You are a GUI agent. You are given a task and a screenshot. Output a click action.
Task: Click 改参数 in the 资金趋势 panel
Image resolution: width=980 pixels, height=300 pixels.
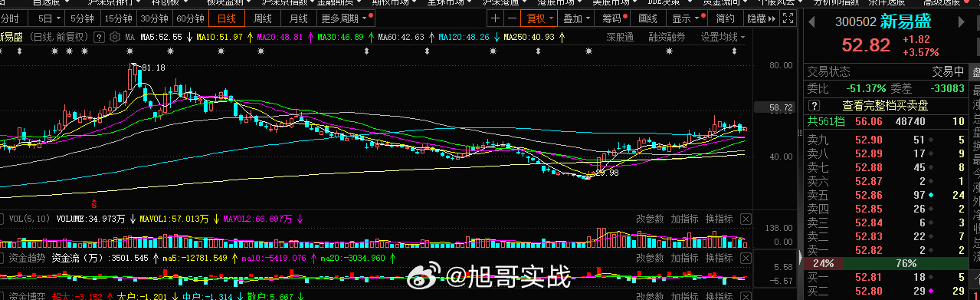pos(649,258)
